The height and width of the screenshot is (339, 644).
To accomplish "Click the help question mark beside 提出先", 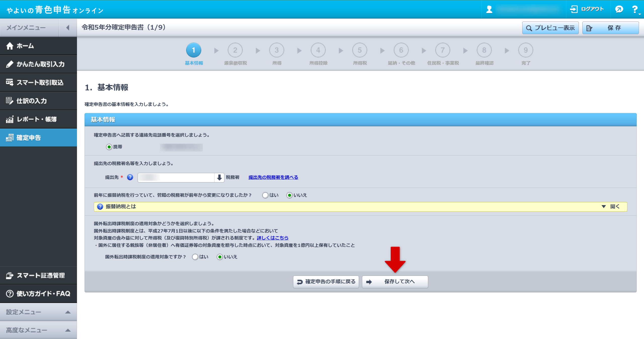I will 130,177.
